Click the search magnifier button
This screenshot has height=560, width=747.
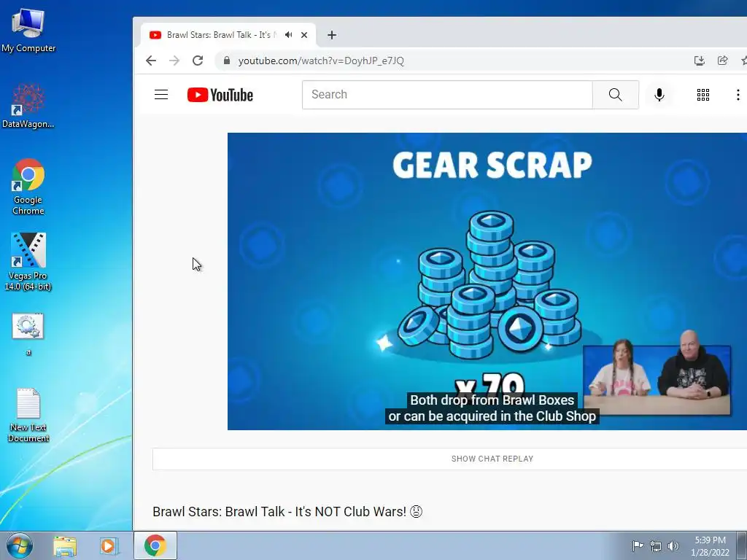pos(616,94)
